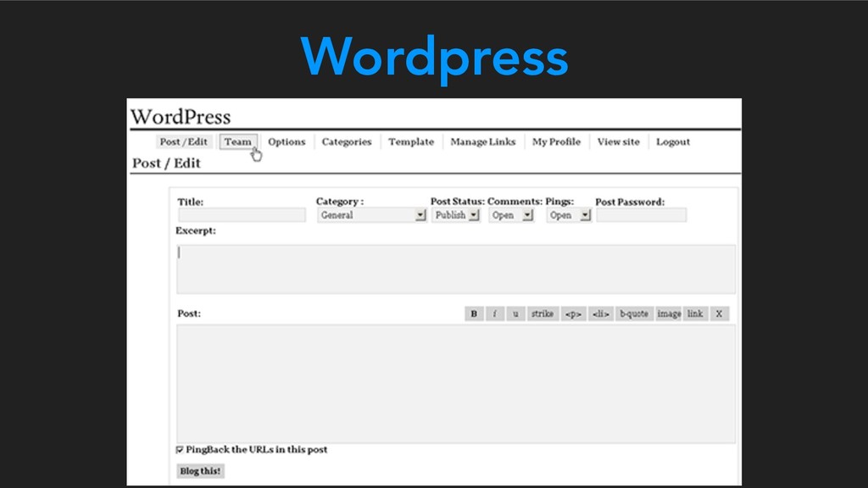Image resolution: width=868 pixels, height=488 pixels.
Task: Open the Post / Edit menu tab
Action: click(x=184, y=141)
